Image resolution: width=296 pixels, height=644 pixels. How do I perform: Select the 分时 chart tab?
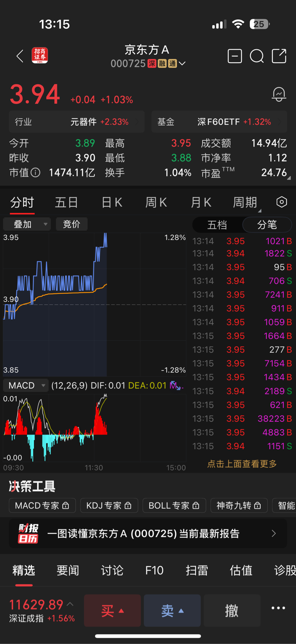(x=22, y=202)
